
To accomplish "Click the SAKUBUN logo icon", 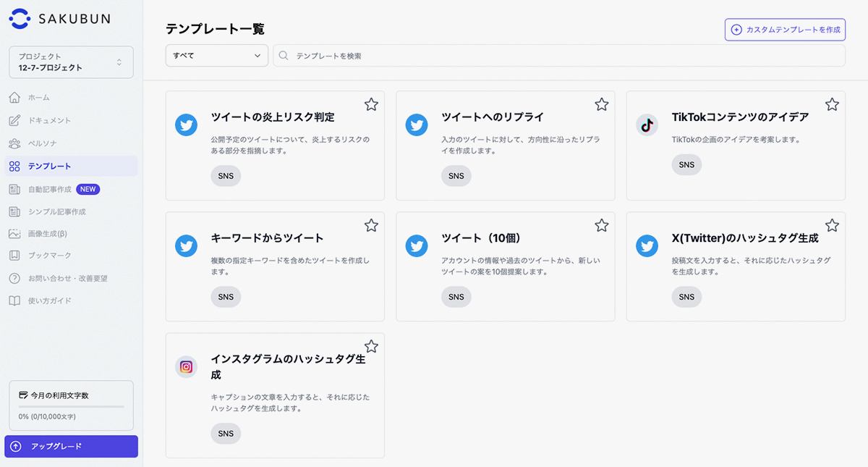I will (x=20, y=19).
